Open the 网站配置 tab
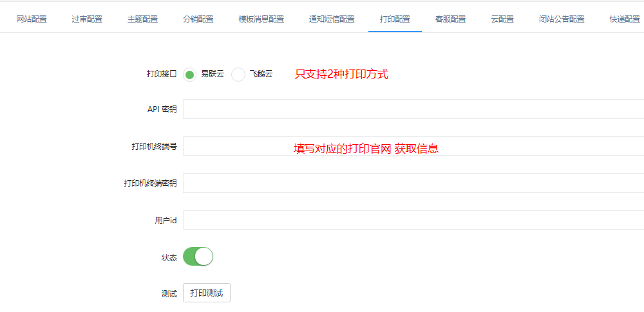This screenshot has width=644, height=312. click(x=32, y=19)
